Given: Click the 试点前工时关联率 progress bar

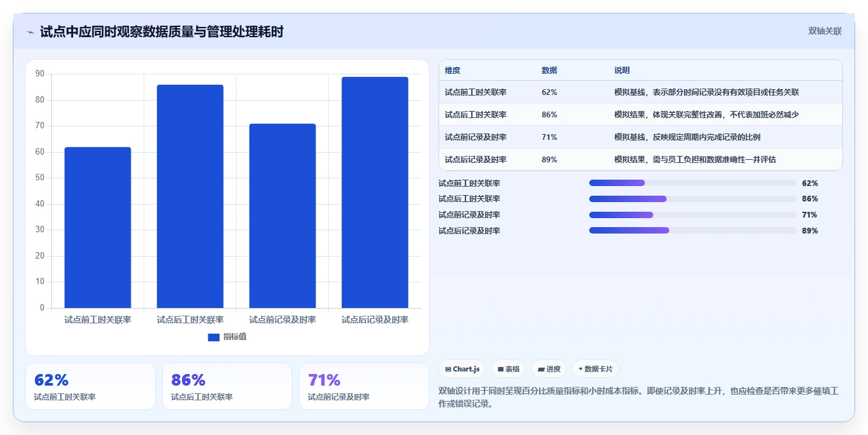Looking at the screenshot, I should (x=692, y=183).
